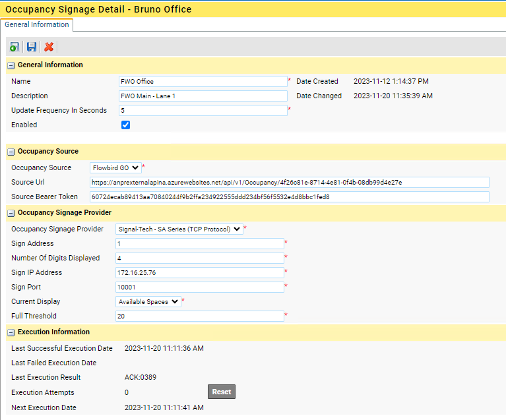
Task: Click the Sign Port field containing 10001
Action: point(200,287)
